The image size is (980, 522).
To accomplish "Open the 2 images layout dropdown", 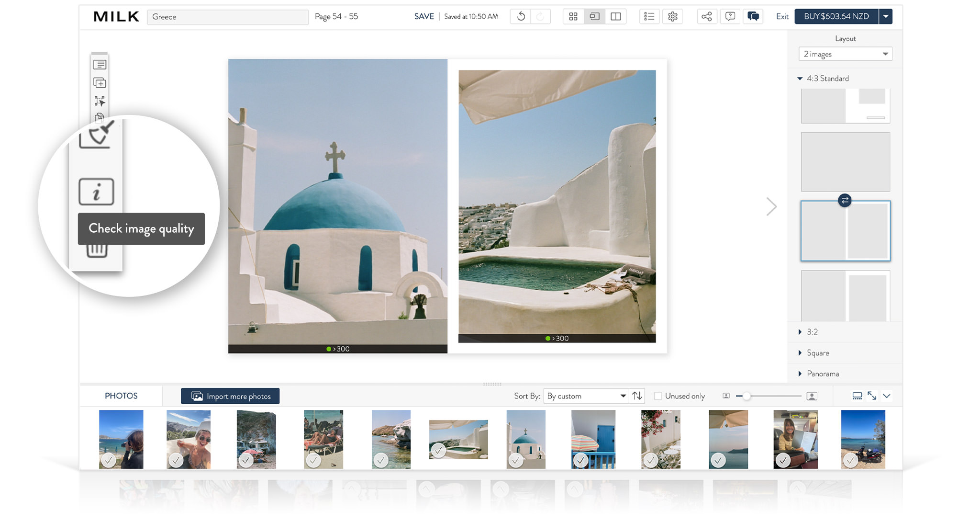I will click(845, 54).
